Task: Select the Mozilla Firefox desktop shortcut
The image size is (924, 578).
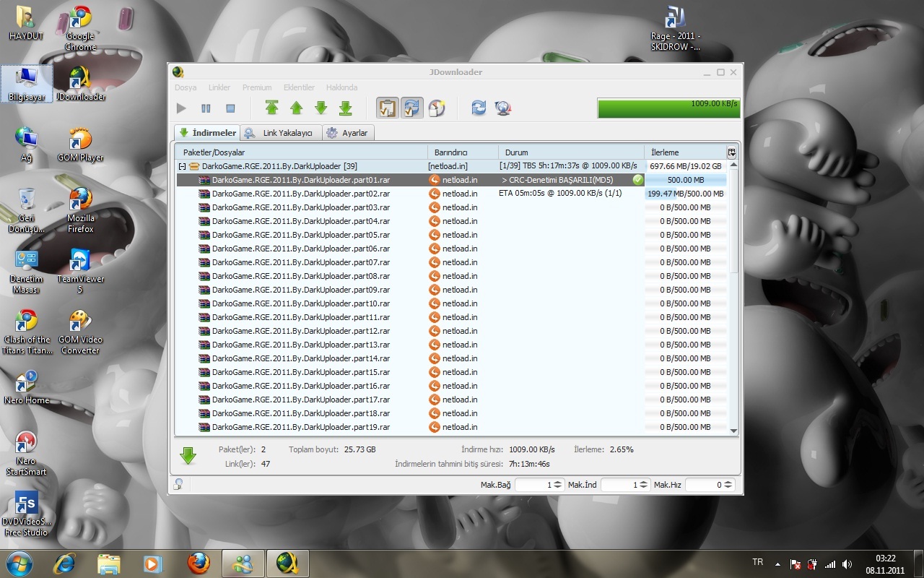Action: pos(80,210)
